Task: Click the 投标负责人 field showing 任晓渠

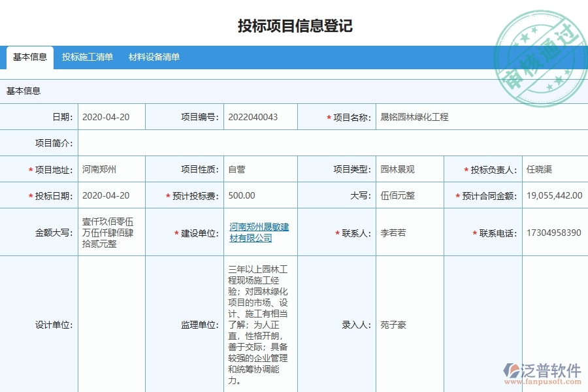Action: [541, 169]
